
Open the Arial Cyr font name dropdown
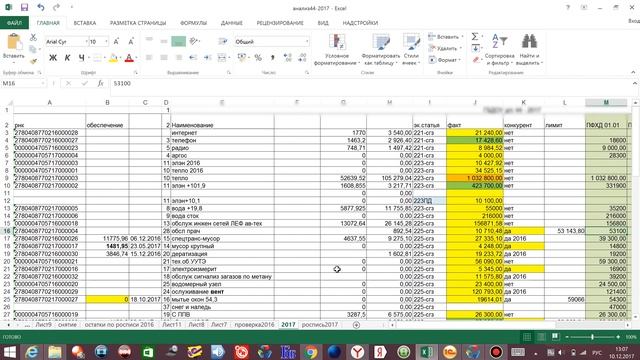[x=87, y=42]
